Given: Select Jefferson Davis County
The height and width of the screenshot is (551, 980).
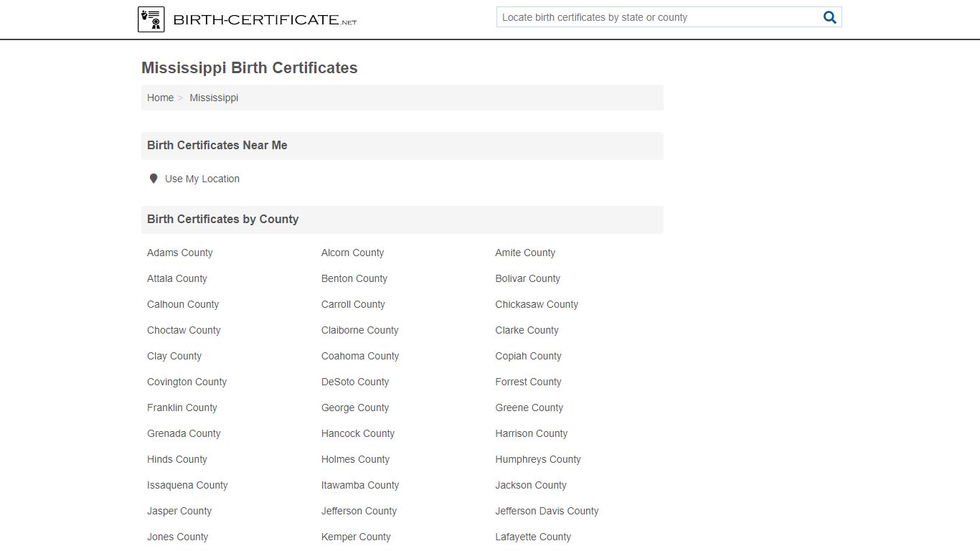Looking at the screenshot, I should (547, 511).
